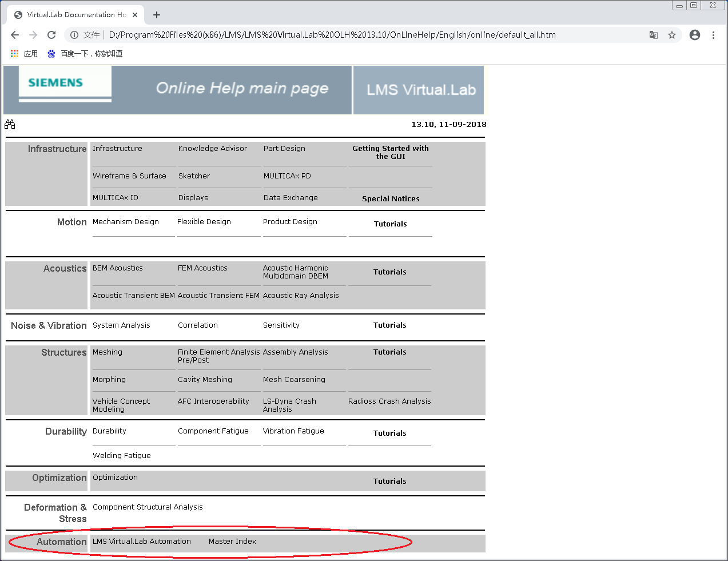
Task: Click inside the address bar
Action: tap(343, 35)
